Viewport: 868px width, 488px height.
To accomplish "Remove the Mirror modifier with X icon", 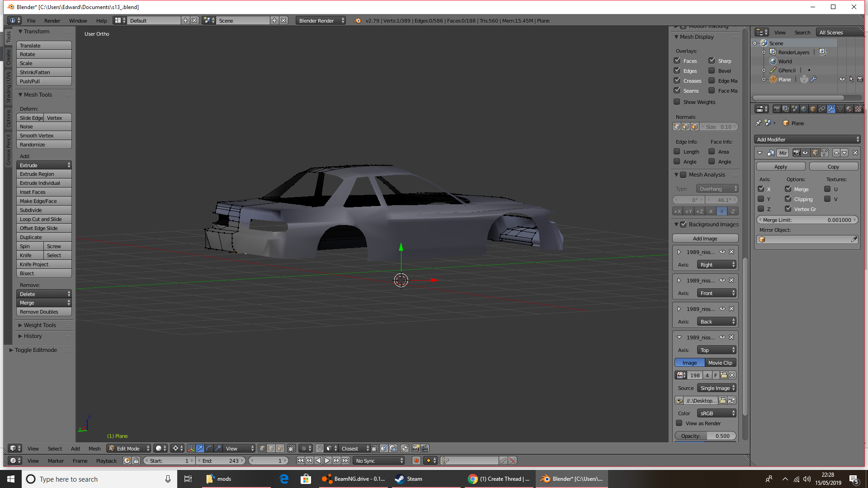I will [x=855, y=153].
